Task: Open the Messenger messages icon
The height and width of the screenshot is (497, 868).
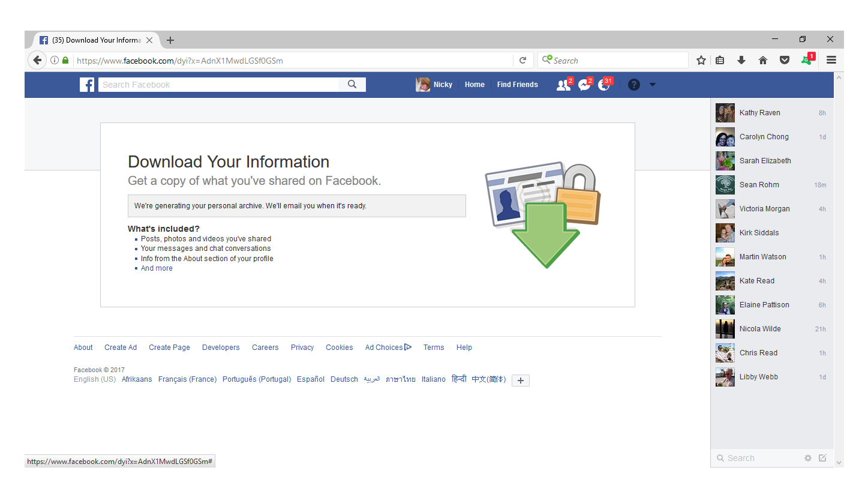Action: [584, 85]
